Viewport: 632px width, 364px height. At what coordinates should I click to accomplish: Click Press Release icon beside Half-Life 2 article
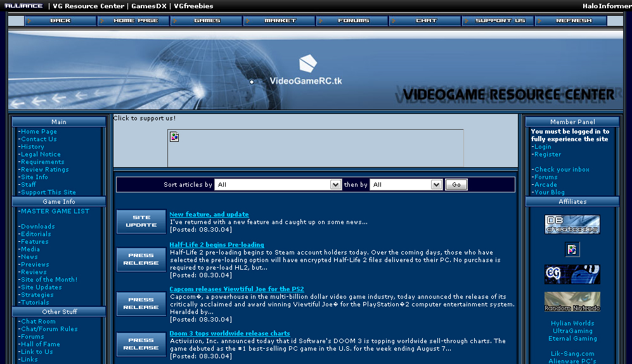[x=141, y=260]
